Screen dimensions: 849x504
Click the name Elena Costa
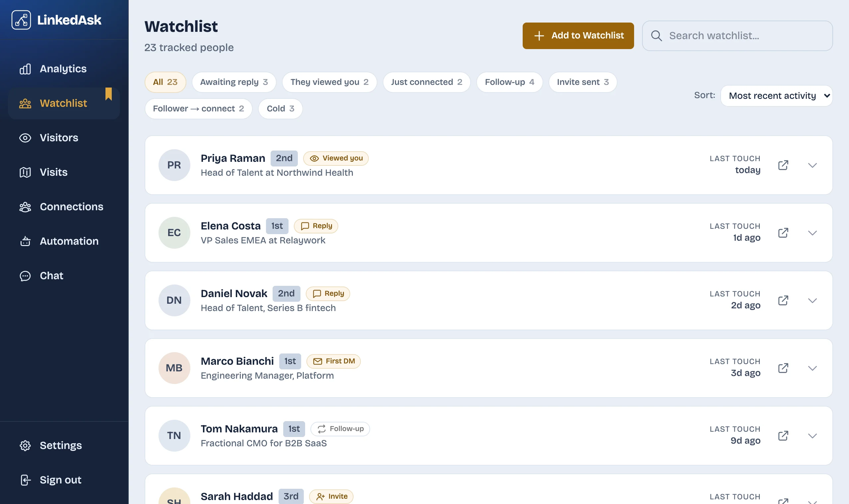pyautogui.click(x=230, y=226)
